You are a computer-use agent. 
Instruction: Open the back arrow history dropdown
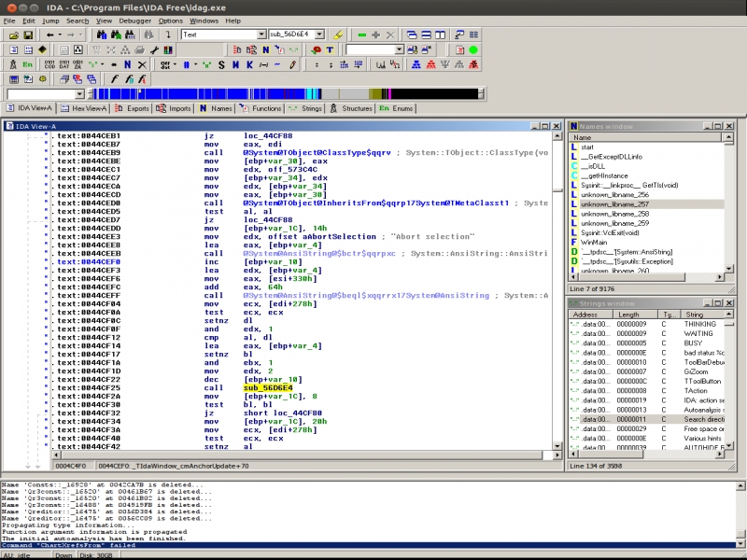tap(60, 35)
